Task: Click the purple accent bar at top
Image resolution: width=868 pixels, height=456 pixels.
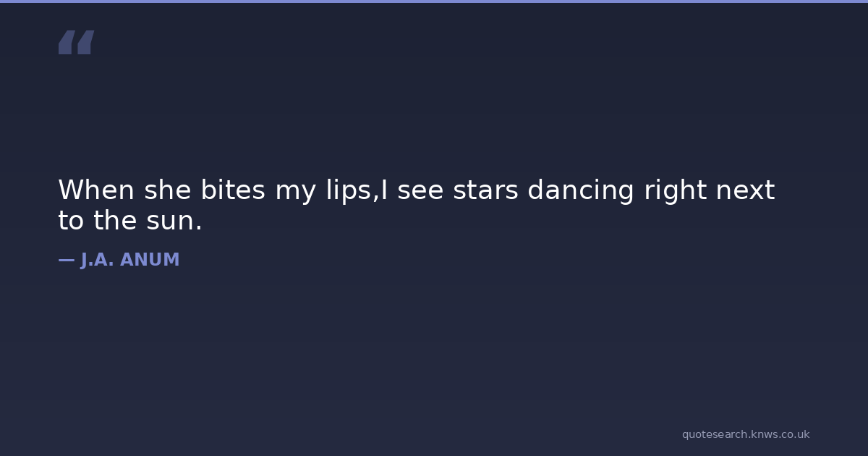Action: (434, 1)
